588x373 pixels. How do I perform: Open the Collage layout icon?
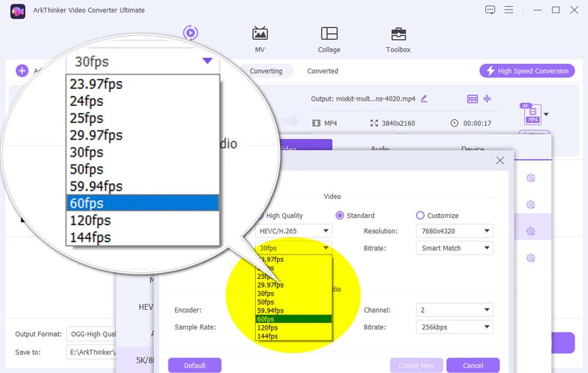pos(329,34)
